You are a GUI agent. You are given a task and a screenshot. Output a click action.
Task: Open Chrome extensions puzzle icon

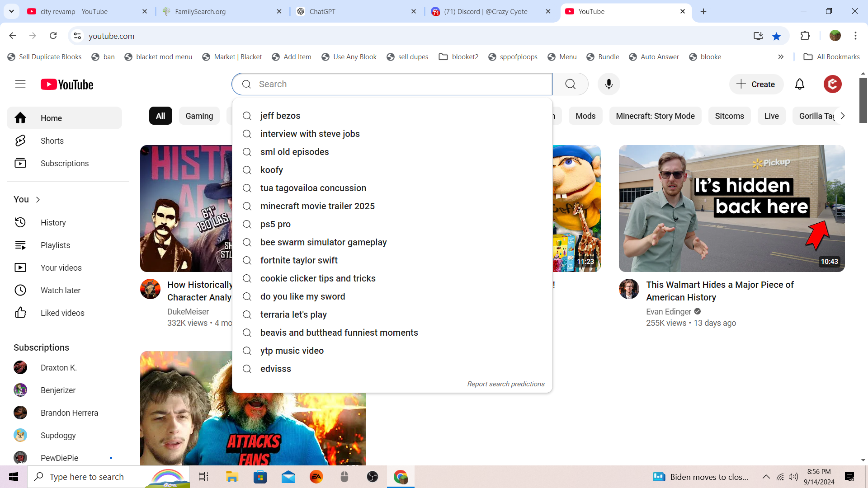coord(805,36)
